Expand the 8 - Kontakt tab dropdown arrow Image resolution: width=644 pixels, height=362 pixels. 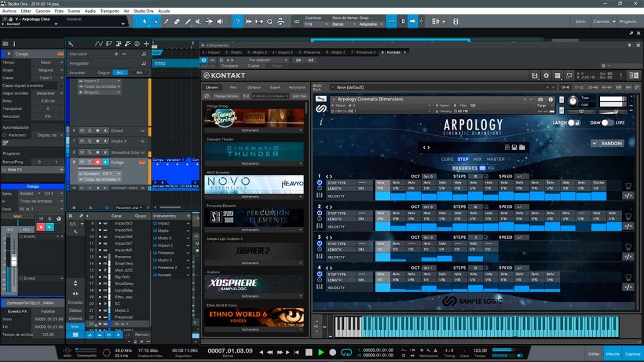(405, 53)
